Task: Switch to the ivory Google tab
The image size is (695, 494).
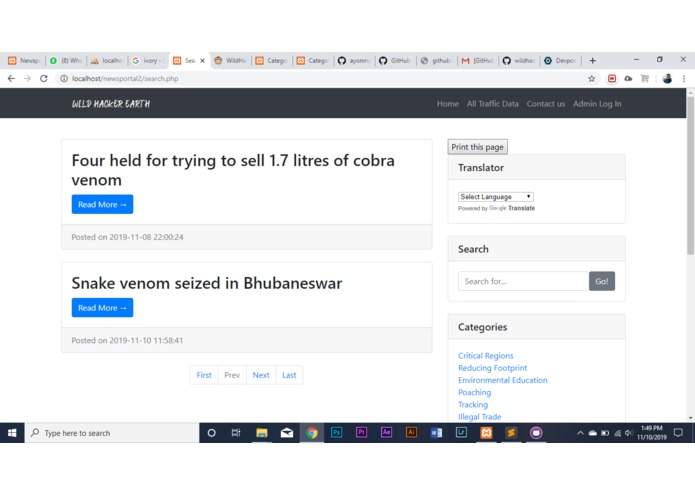Action: click(x=148, y=61)
